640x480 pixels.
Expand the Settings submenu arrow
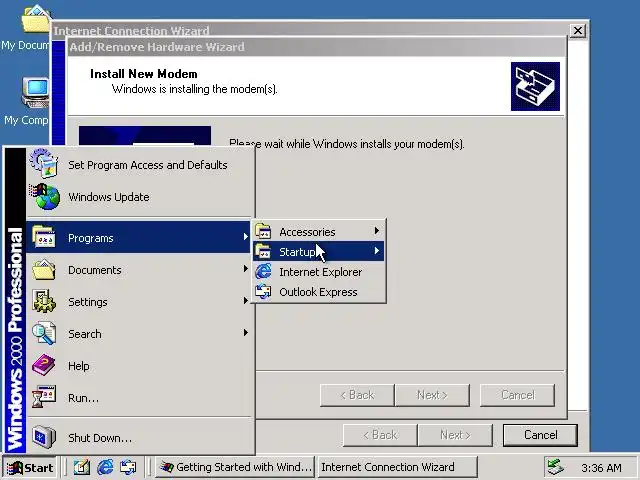pyautogui.click(x=245, y=300)
